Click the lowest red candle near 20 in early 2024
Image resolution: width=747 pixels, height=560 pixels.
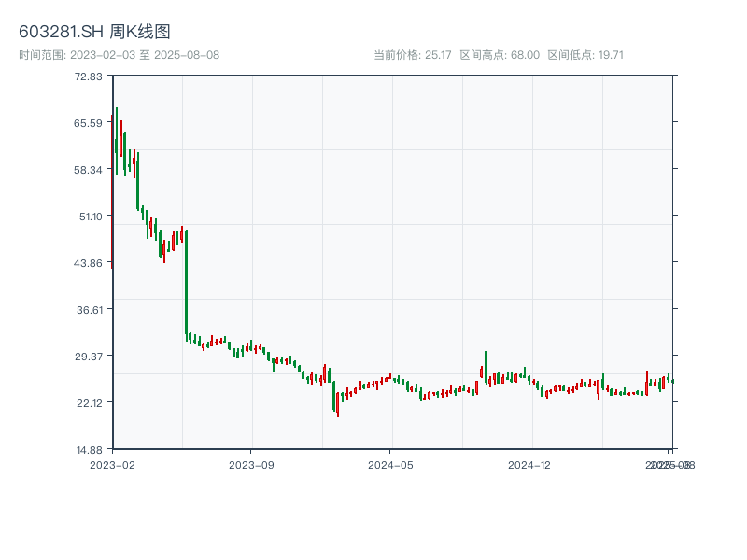(x=338, y=403)
